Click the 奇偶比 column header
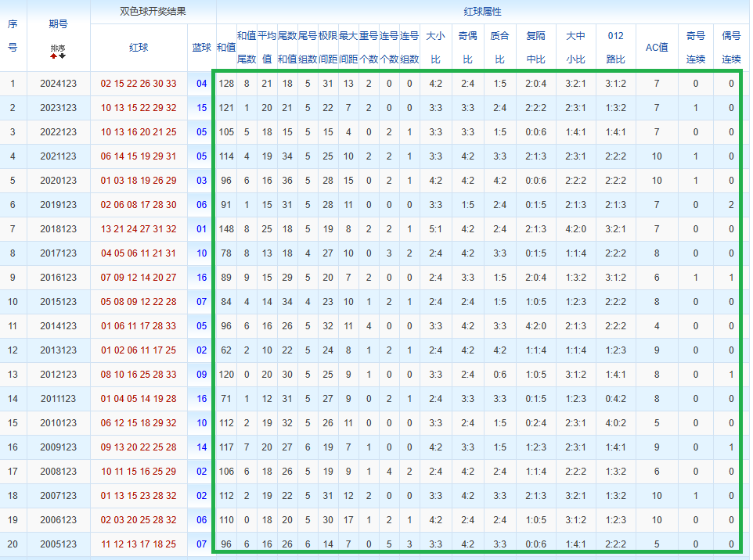The height and width of the screenshot is (560, 753). 467,48
